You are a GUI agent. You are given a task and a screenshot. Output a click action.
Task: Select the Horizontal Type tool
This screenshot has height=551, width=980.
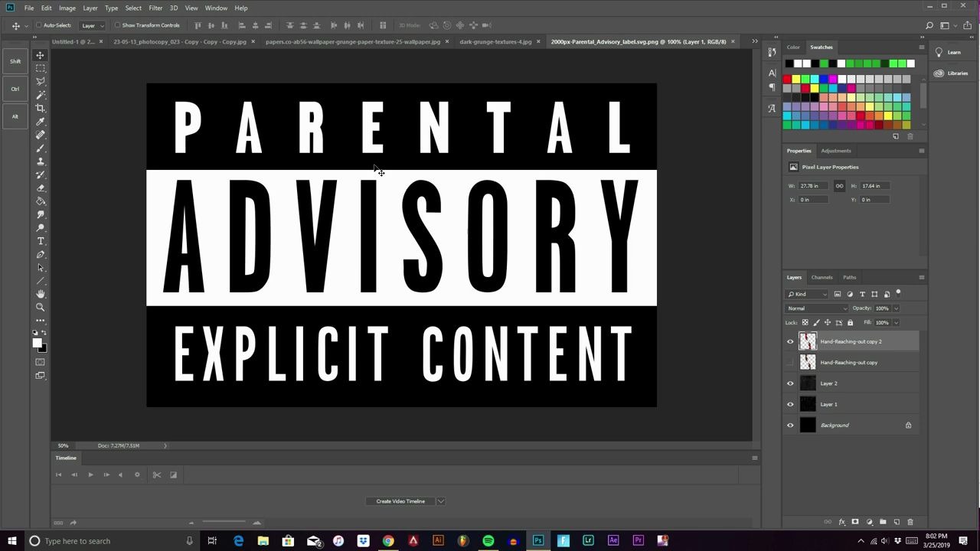click(x=41, y=241)
